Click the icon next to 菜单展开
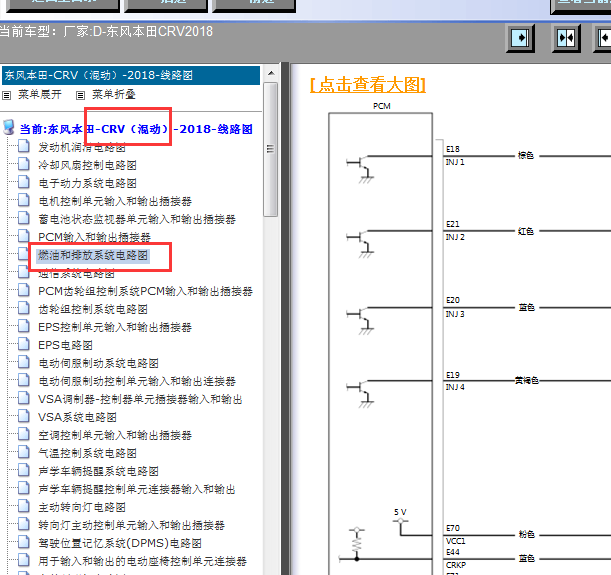 pos(7,95)
